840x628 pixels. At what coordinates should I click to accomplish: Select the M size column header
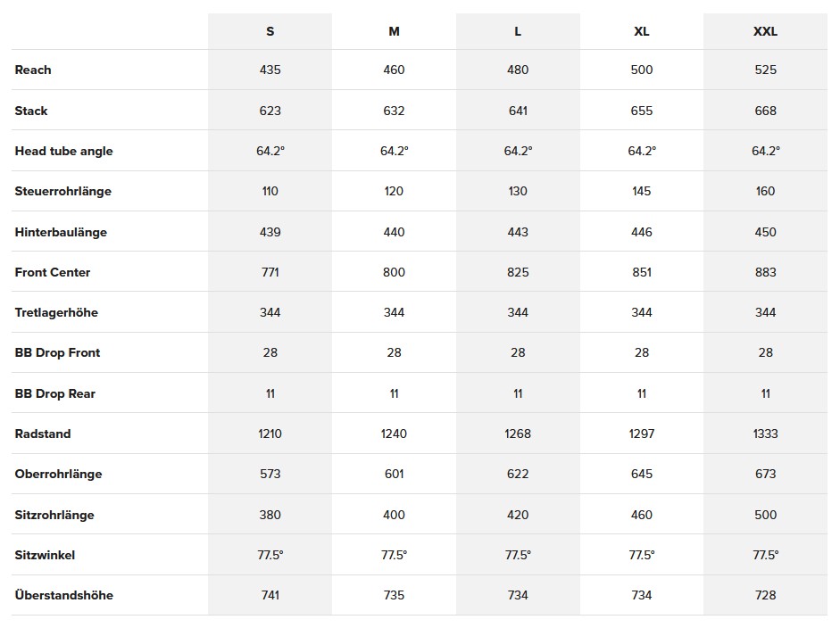[394, 31]
